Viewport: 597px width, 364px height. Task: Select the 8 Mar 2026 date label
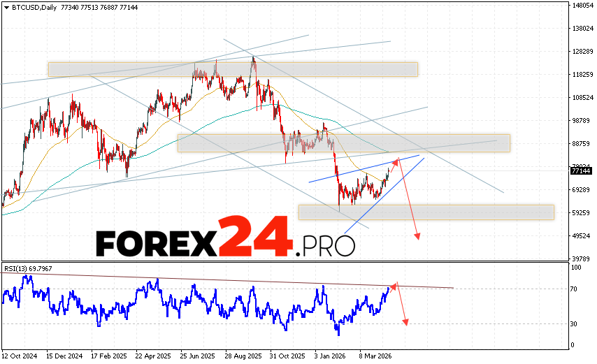[376, 355]
